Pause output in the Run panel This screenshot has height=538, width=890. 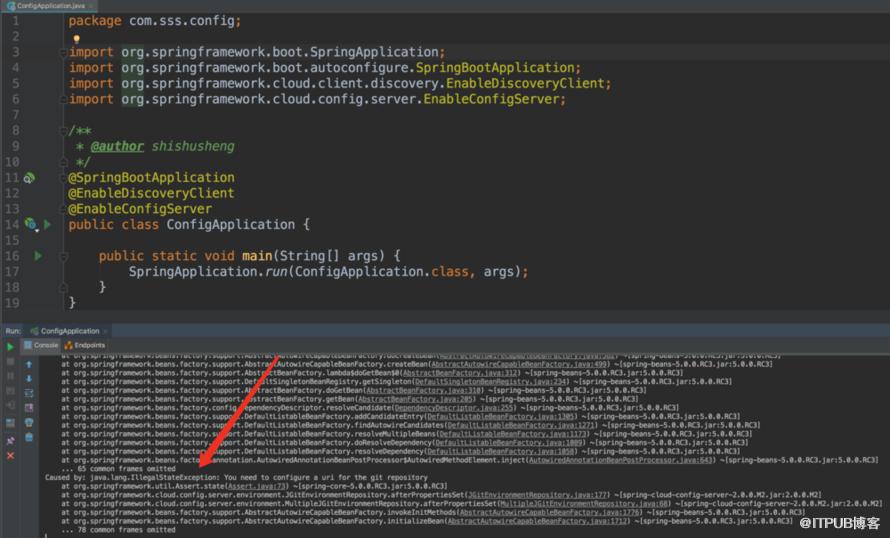pos(10,376)
